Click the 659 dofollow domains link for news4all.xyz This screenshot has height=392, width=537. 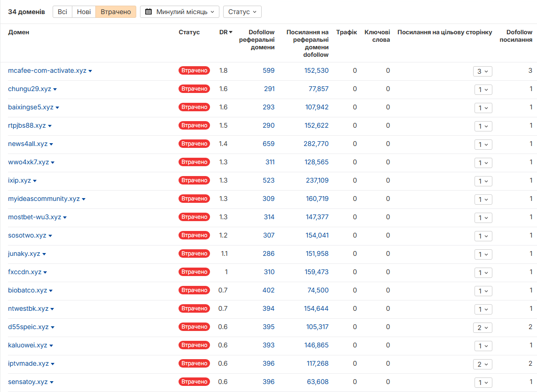pos(269,144)
